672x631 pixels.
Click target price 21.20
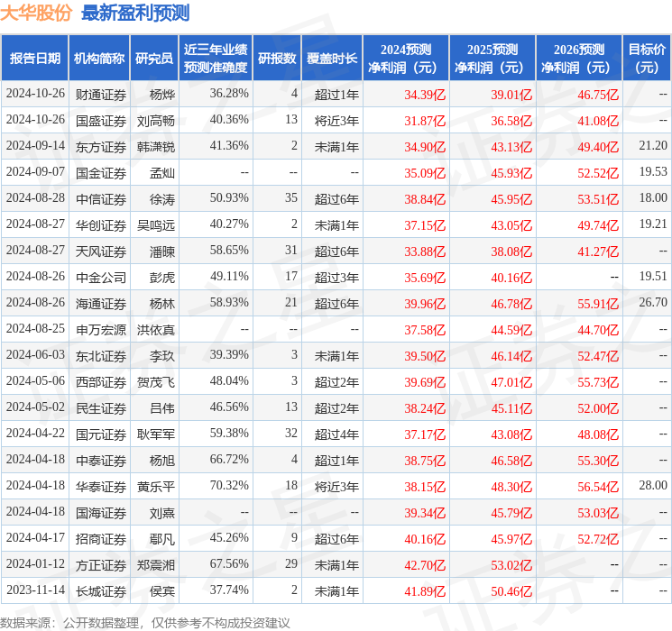pyautogui.click(x=653, y=146)
